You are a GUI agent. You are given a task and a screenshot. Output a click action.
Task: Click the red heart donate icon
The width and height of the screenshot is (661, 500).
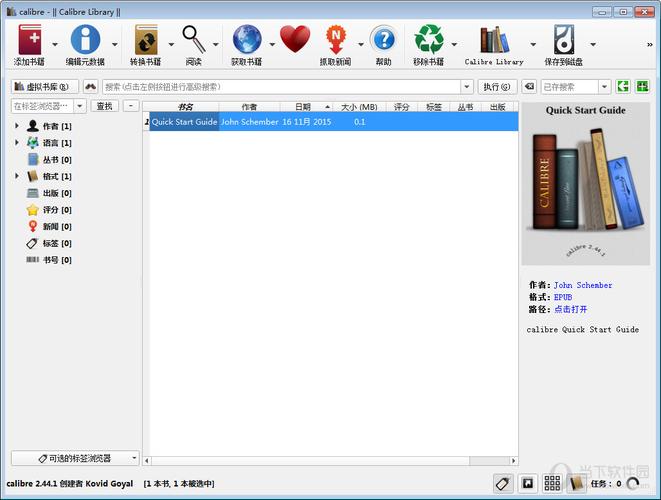coord(295,39)
